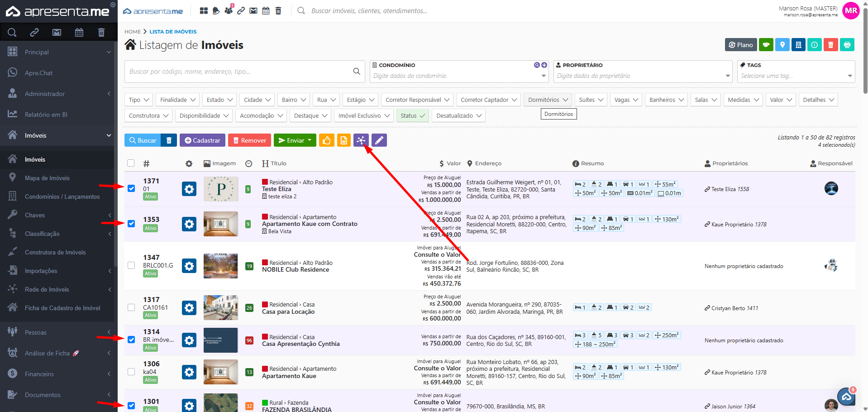Screen dimensions: 868x412
Task: Open the Enviar dropdown button
Action: [295, 140]
